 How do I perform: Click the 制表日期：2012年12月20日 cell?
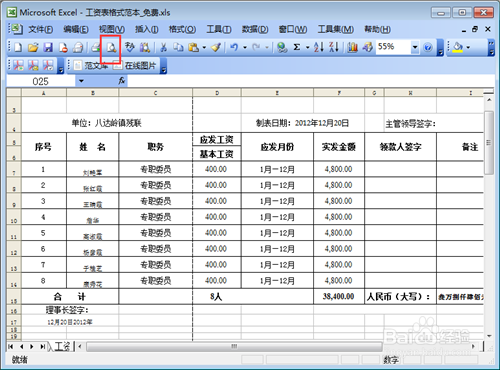point(302,123)
